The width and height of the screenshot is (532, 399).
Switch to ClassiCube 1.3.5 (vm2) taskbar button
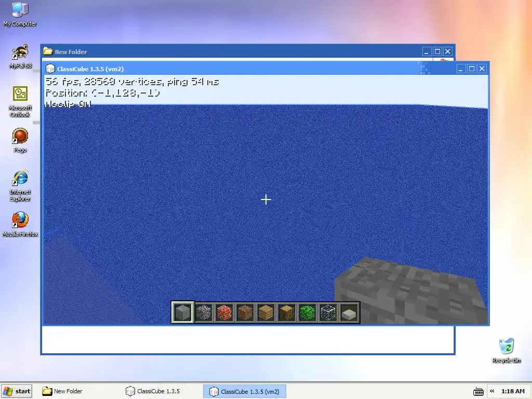click(244, 391)
